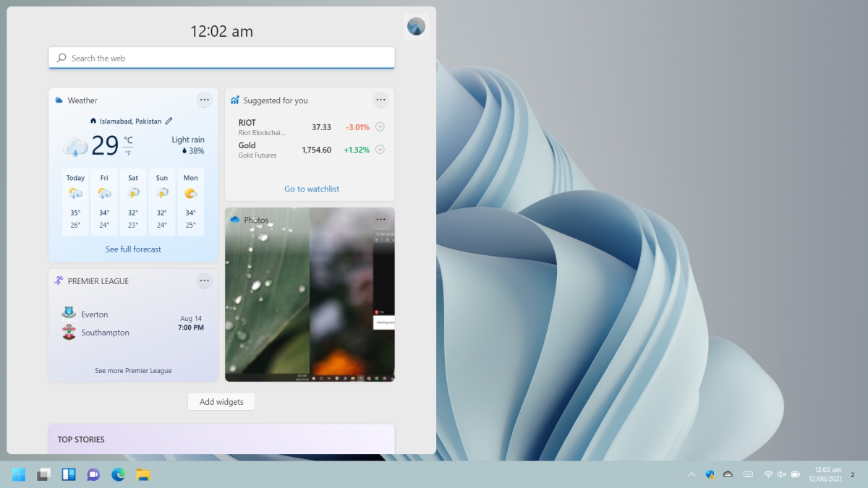Open See full forecast link
This screenshot has height=488, width=868.
tap(133, 249)
